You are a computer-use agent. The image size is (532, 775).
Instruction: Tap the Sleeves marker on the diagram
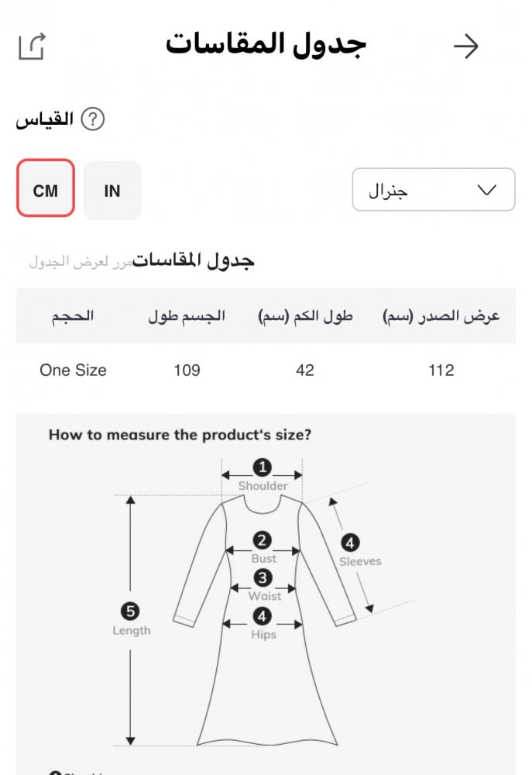(x=350, y=543)
